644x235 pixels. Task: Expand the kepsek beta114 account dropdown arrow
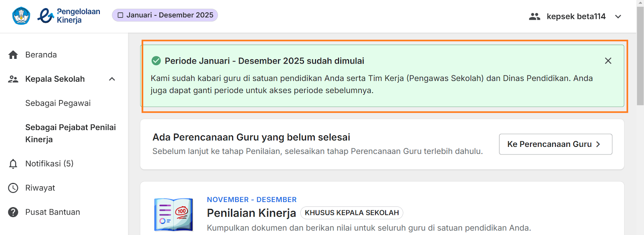[618, 16]
